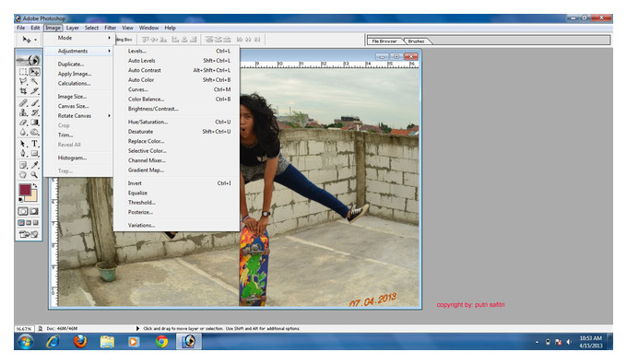The image size is (627, 364).
Task: Open the Select menu
Action: click(91, 28)
